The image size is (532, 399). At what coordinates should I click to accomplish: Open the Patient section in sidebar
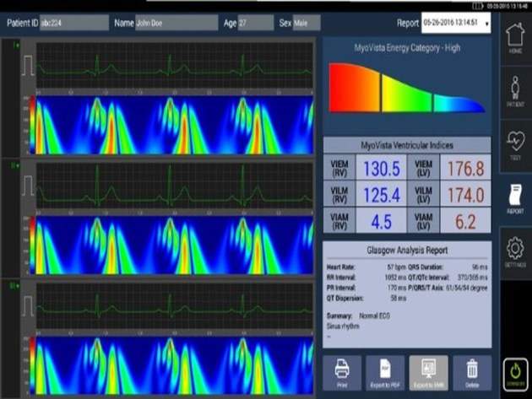pos(513,91)
